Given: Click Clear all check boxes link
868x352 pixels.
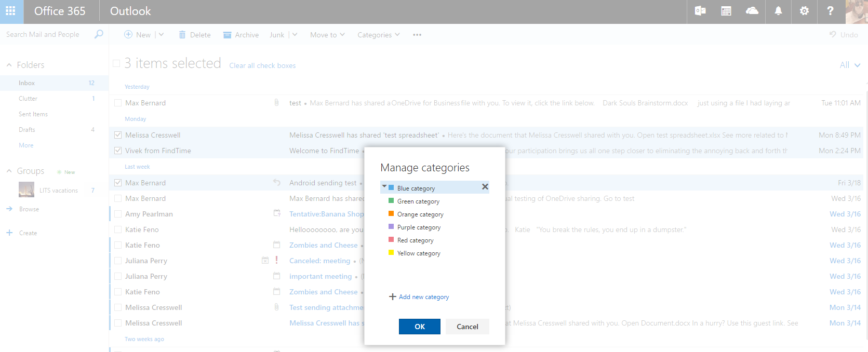Looking at the screenshot, I should (x=262, y=65).
